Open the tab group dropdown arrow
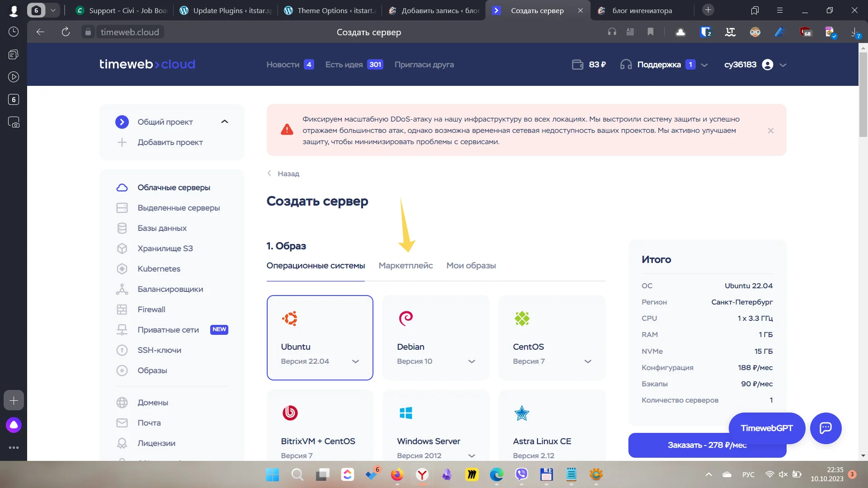Screen dimensions: 868x488 click(53, 10)
